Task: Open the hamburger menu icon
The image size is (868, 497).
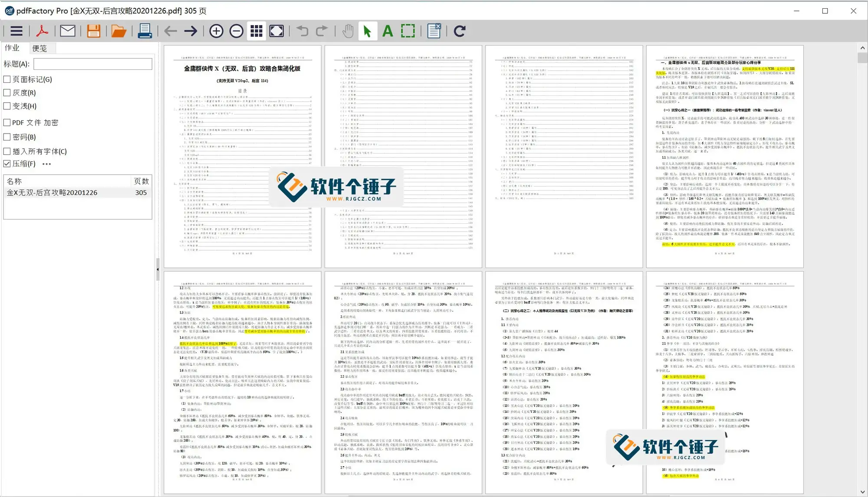Action: tap(16, 31)
